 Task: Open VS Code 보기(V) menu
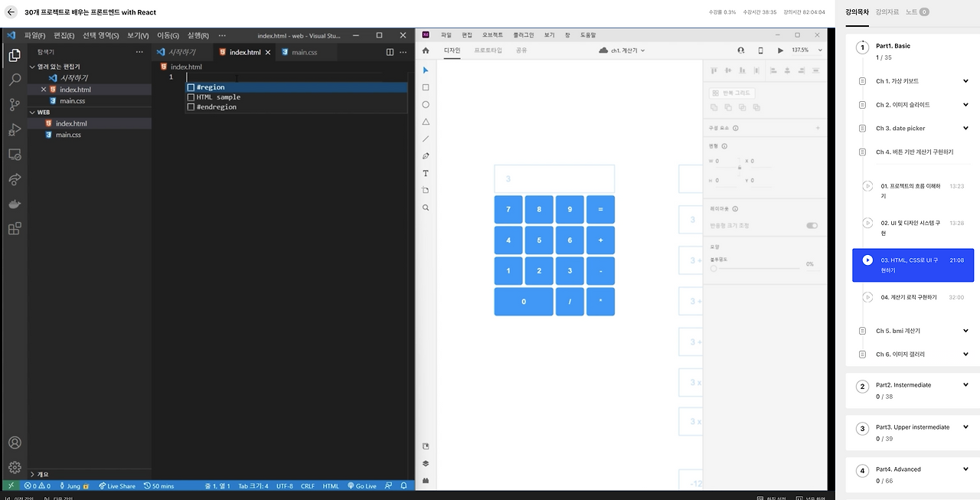(139, 35)
